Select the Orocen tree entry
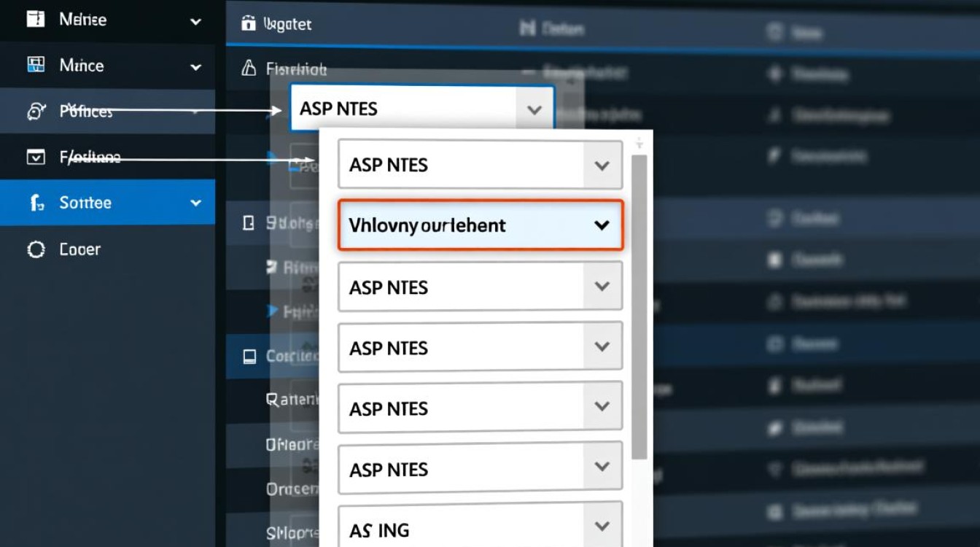 pyautogui.click(x=292, y=489)
